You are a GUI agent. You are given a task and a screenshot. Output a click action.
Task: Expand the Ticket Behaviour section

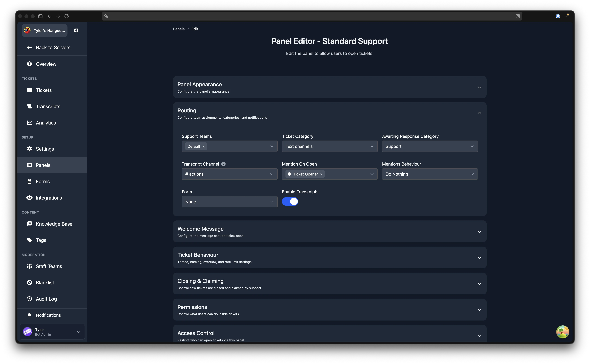point(329,258)
